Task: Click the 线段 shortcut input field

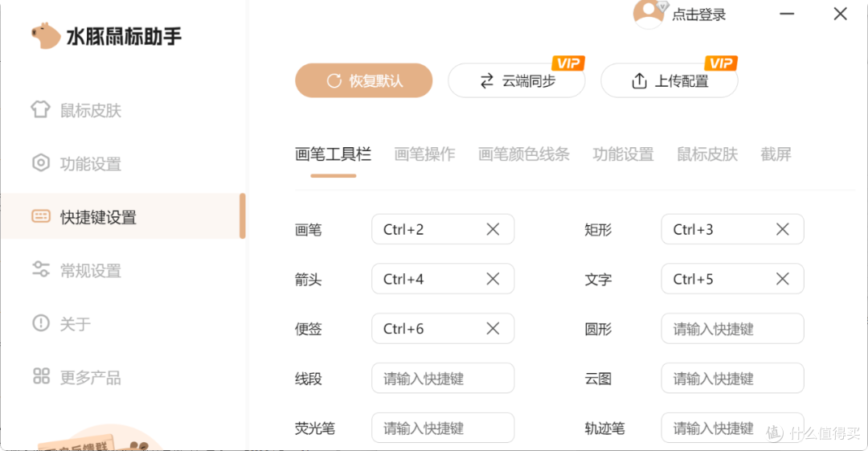Action: point(443,379)
